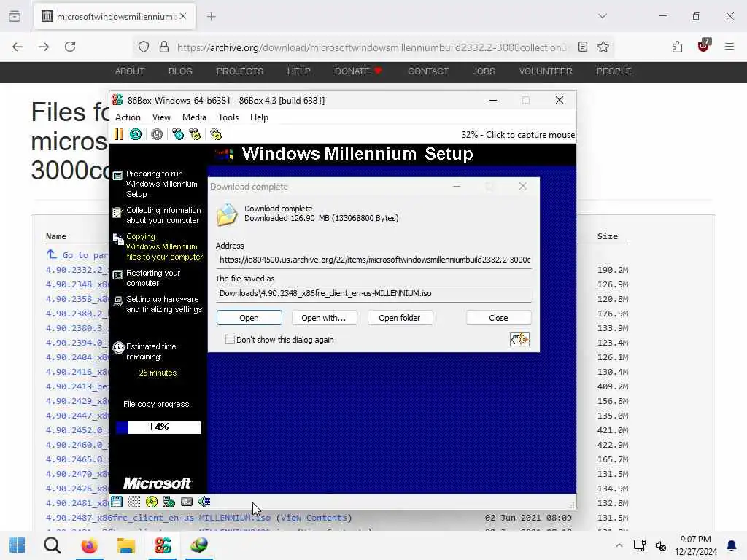
Task: Open Windows taskbar Search
Action: click(x=52, y=545)
